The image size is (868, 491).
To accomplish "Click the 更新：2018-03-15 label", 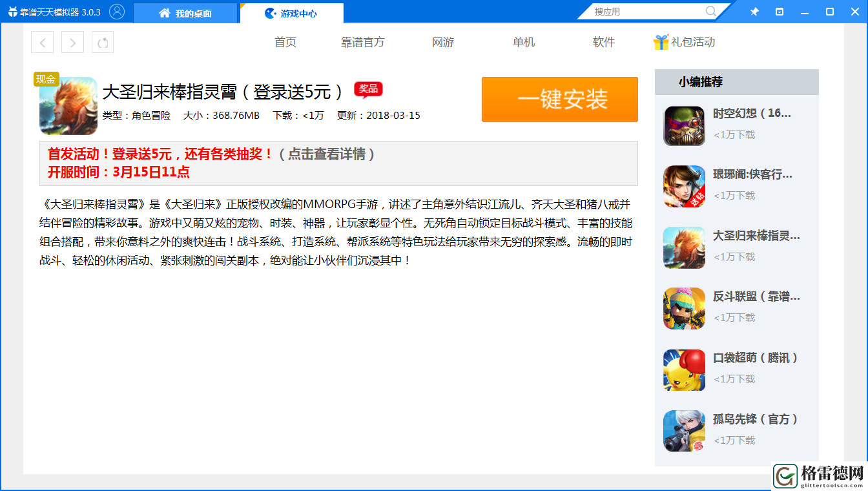I will click(378, 116).
